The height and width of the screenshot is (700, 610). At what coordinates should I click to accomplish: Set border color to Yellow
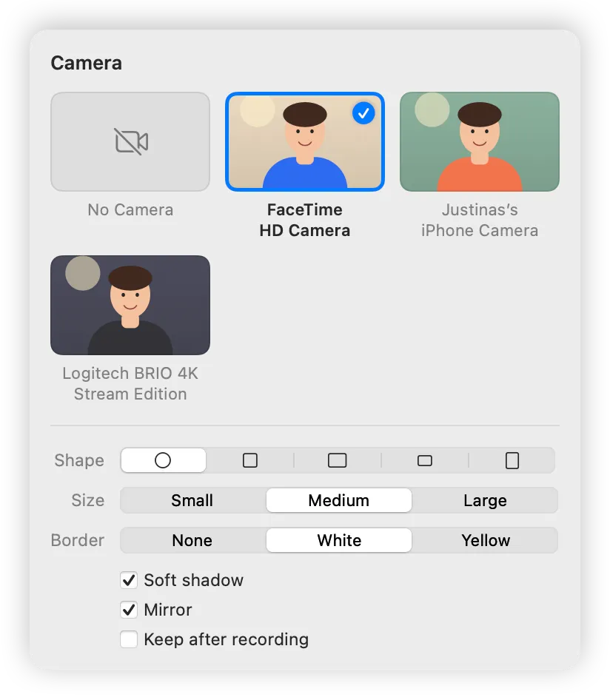pyautogui.click(x=485, y=540)
